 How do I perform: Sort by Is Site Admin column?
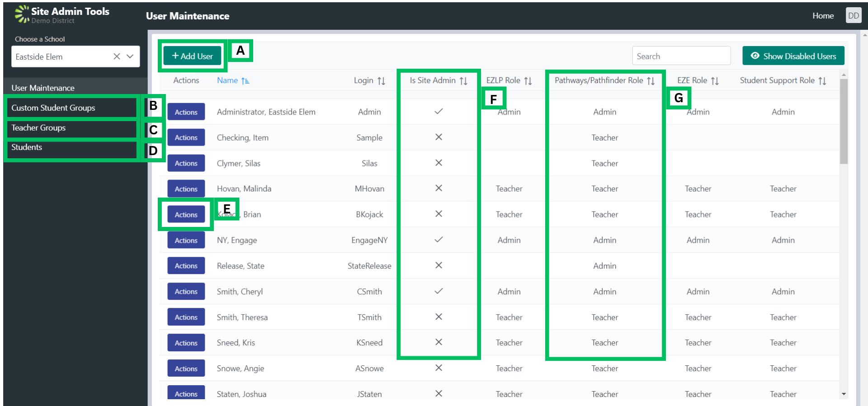pos(439,80)
